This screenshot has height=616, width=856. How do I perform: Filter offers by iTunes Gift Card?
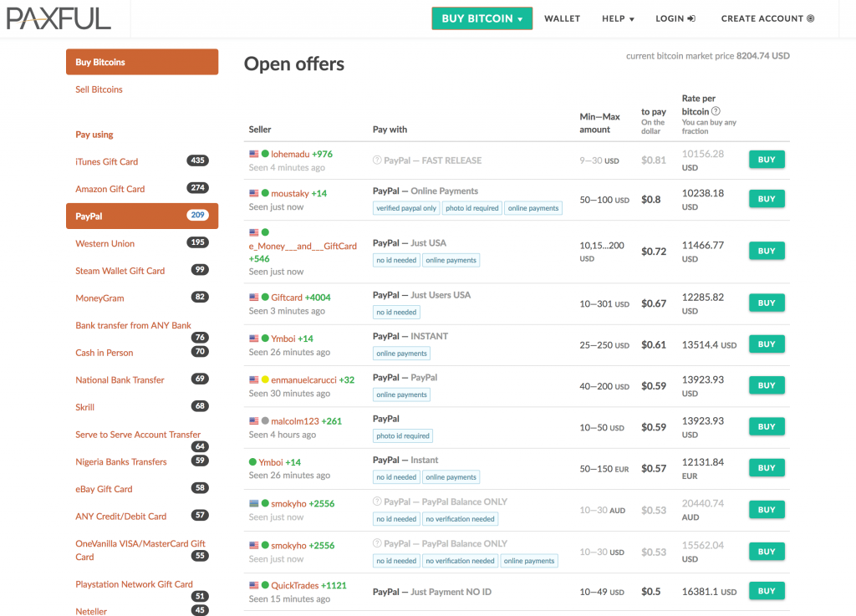tap(106, 161)
